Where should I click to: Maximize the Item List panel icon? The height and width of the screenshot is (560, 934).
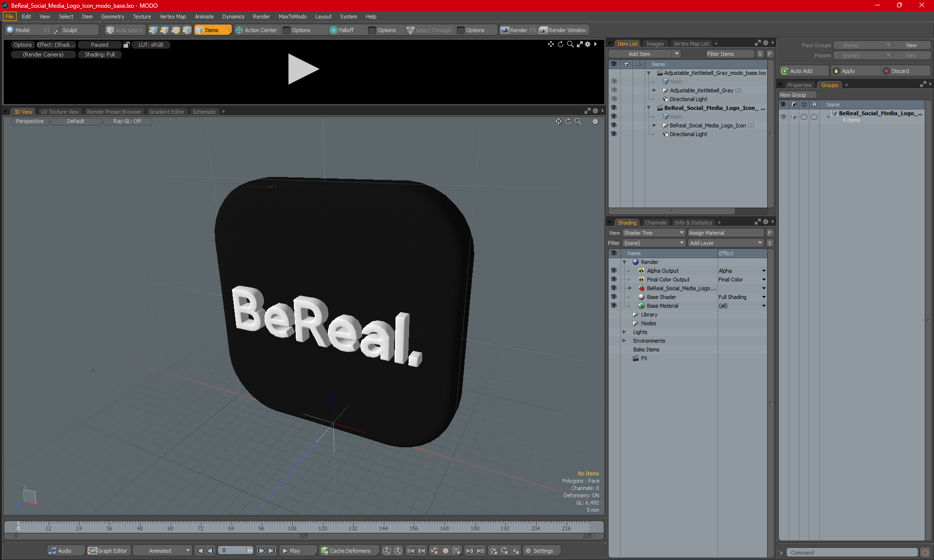(x=757, y=43)
